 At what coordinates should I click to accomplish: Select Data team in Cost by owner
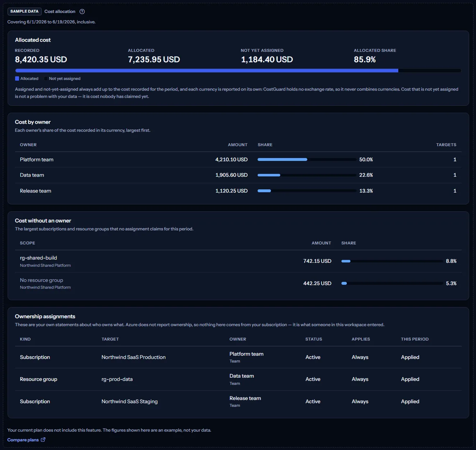tap(32, 175)
